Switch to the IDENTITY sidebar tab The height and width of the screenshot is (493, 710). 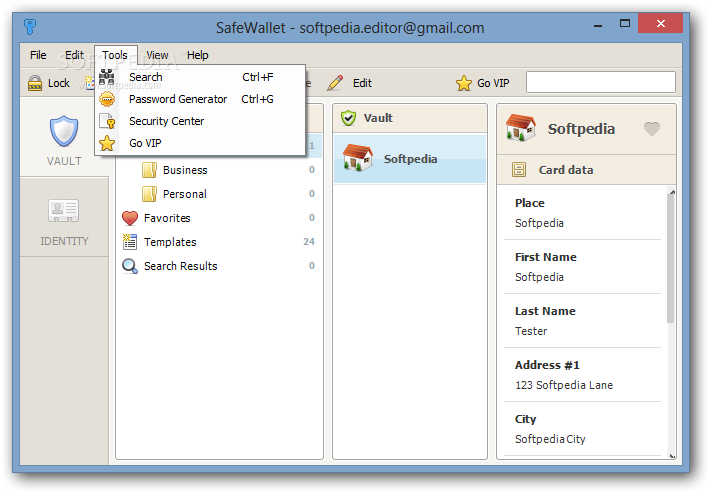pyautogui.click(x=64, y=217)
